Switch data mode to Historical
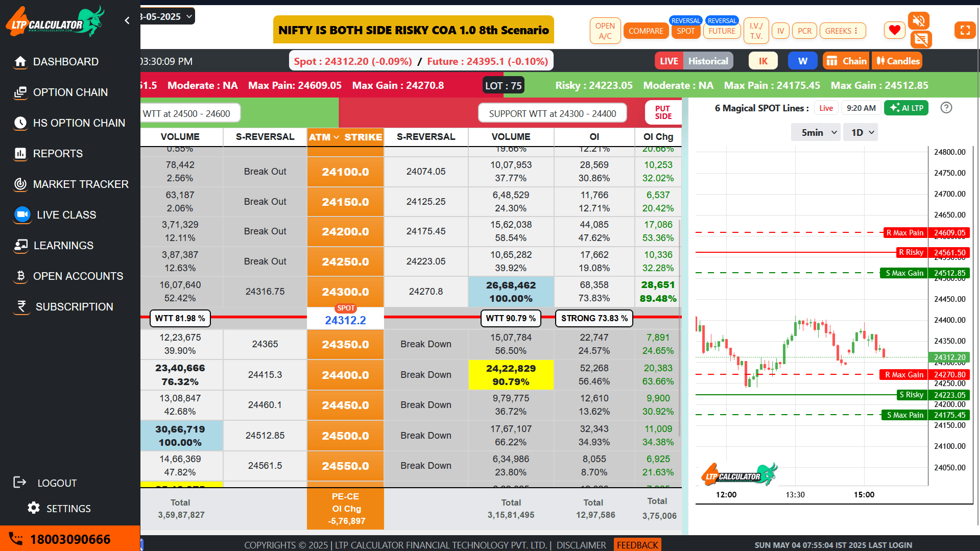Image resolution: width=980 pixels, height=551 pixels. [708, 61]
